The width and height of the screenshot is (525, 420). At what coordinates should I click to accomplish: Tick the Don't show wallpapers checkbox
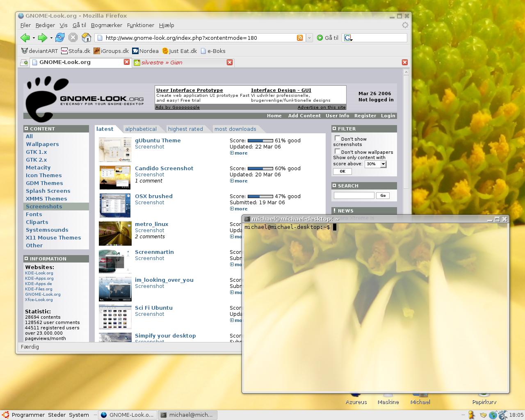click(337, 151)
